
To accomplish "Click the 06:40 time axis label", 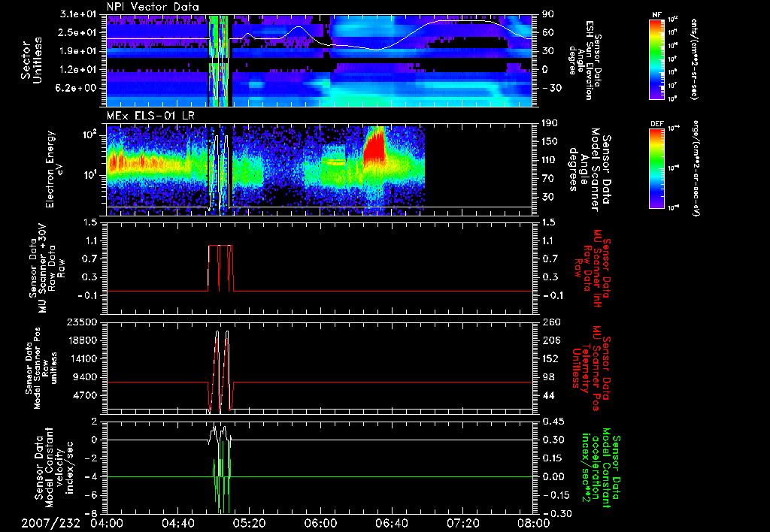I will (x=391, y=523).
